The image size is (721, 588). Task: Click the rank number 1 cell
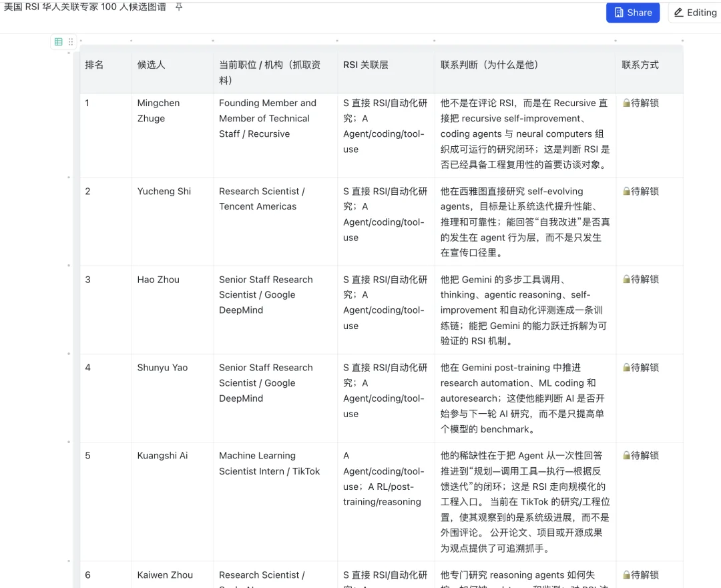[105, 135]
